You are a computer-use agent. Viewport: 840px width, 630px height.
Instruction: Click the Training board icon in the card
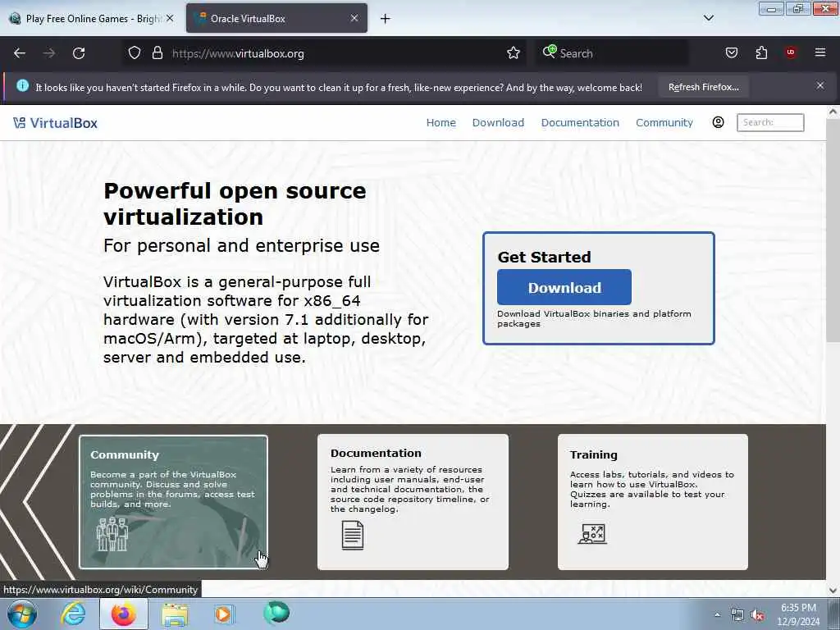592,534
